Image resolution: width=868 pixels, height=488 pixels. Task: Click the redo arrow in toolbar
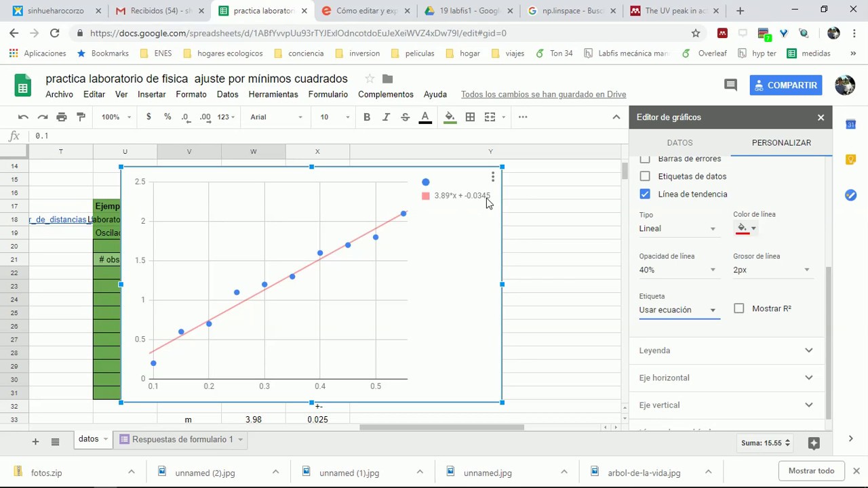click(43, 117)
